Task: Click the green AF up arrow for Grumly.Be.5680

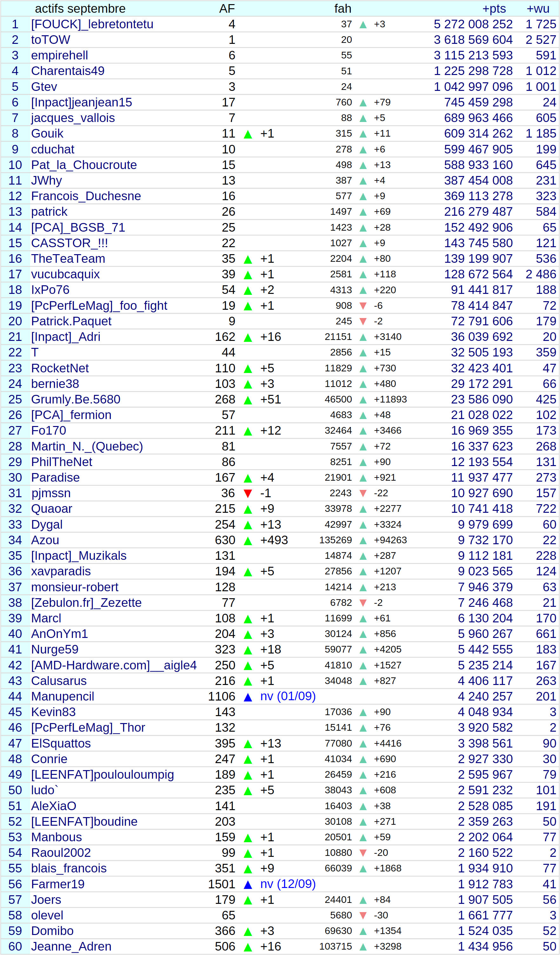Action: click(x=248, y=401)
